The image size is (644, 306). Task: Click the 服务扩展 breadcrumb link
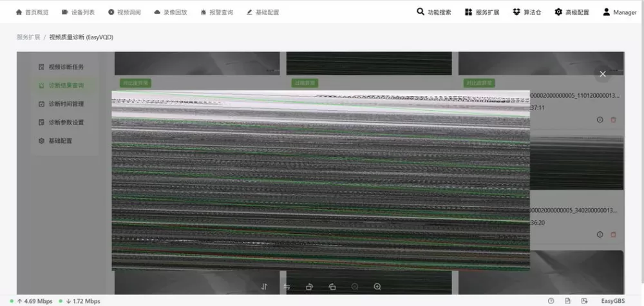28,37
